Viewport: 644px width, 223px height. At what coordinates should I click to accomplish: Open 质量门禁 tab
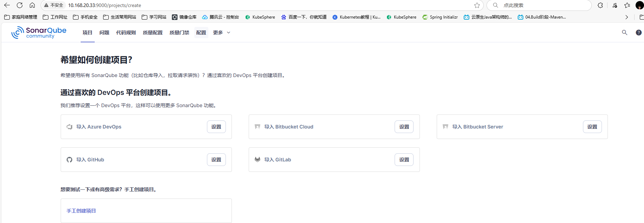(x=179, y=33)
